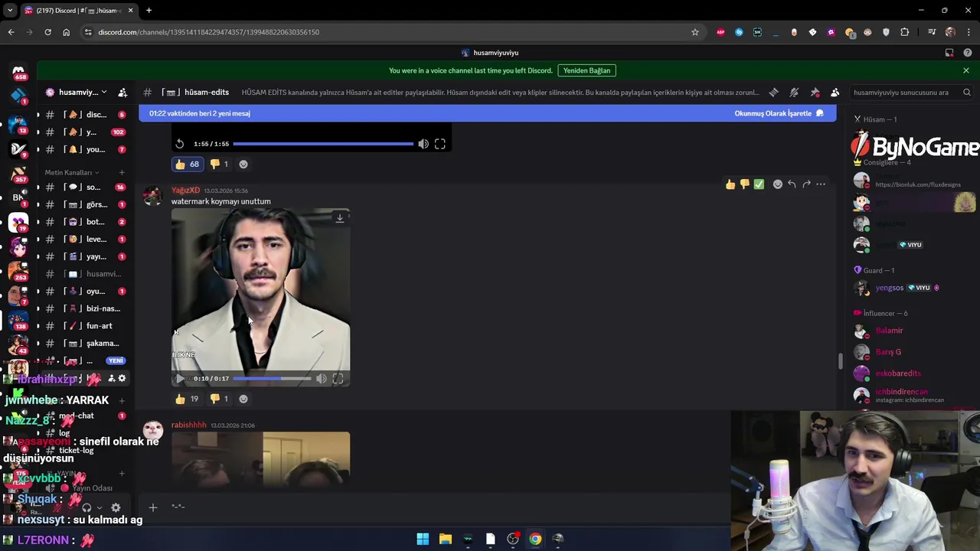Replay the finished 1:55 video

pyautogui.click(x=180, y=144)
